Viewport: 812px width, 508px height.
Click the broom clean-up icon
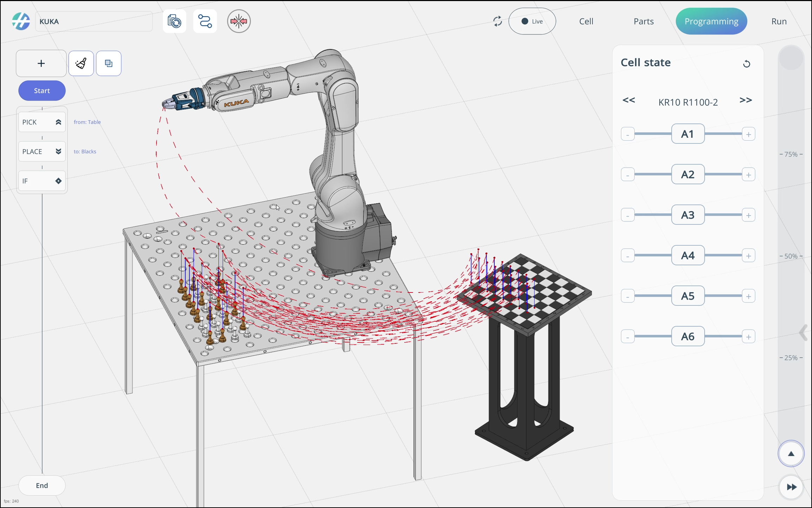tap(81, 63)
